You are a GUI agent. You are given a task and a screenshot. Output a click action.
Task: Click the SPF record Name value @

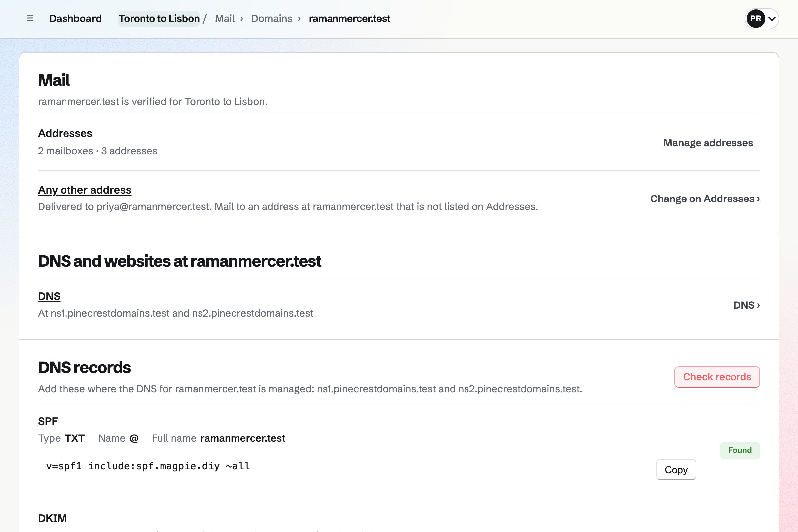point(134,438)
